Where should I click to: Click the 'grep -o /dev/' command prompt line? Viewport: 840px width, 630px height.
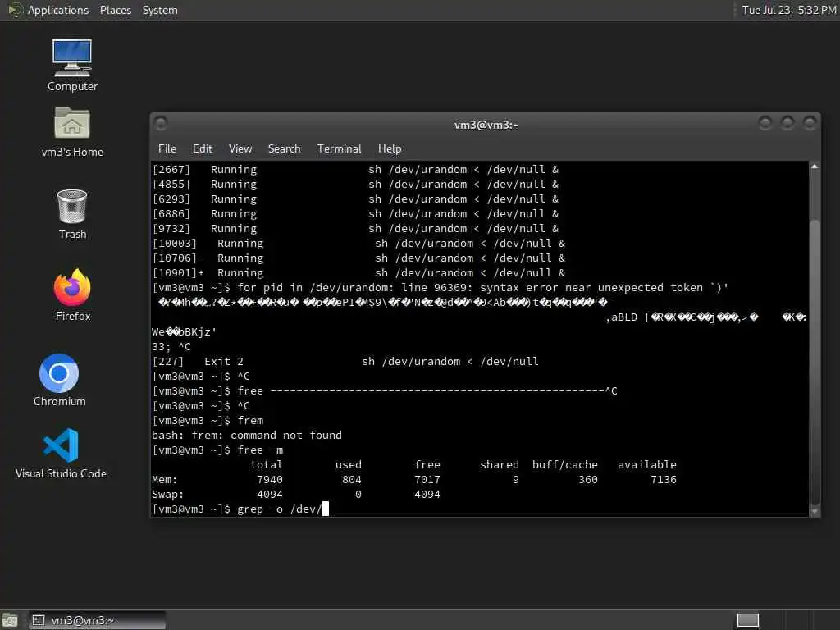pyautogui.click(x=240, y=509)
